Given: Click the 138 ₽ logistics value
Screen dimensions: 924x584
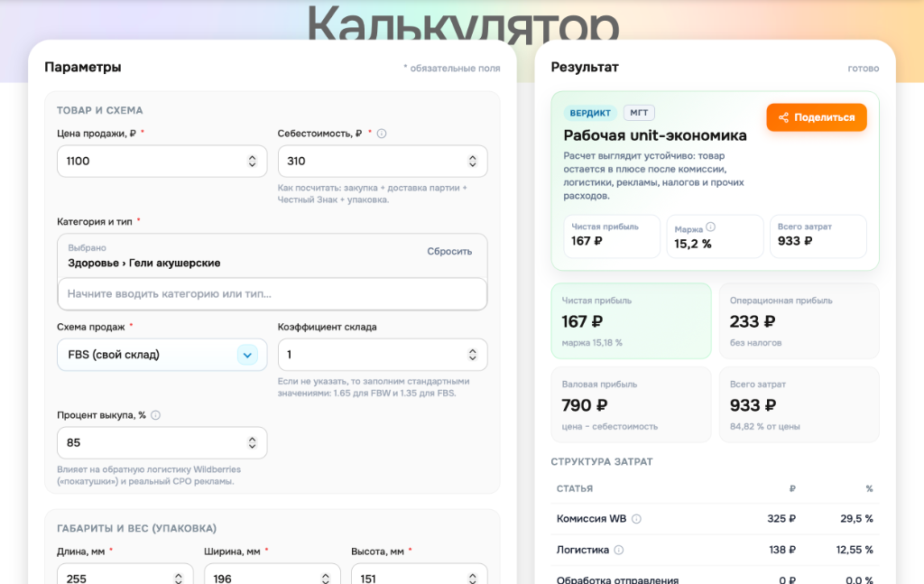Looking at the screenshot, I should [782, 550].
